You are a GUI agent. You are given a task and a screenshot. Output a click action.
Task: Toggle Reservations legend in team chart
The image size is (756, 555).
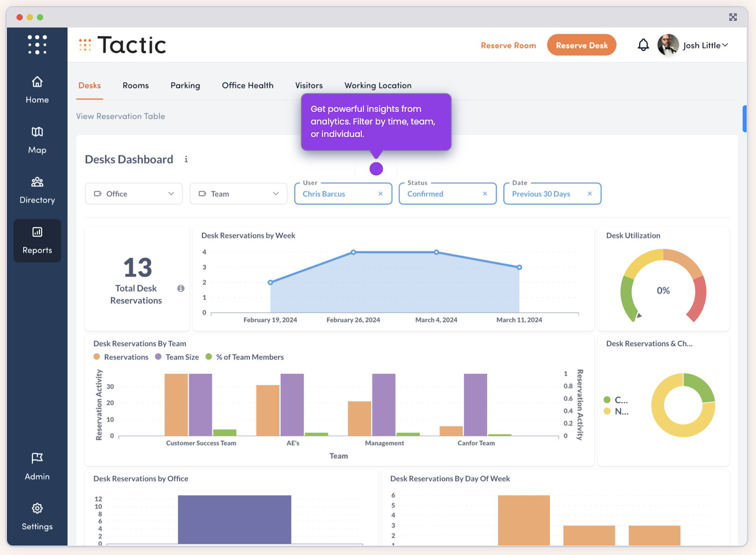pyautogui.click(x=121, y=357)
